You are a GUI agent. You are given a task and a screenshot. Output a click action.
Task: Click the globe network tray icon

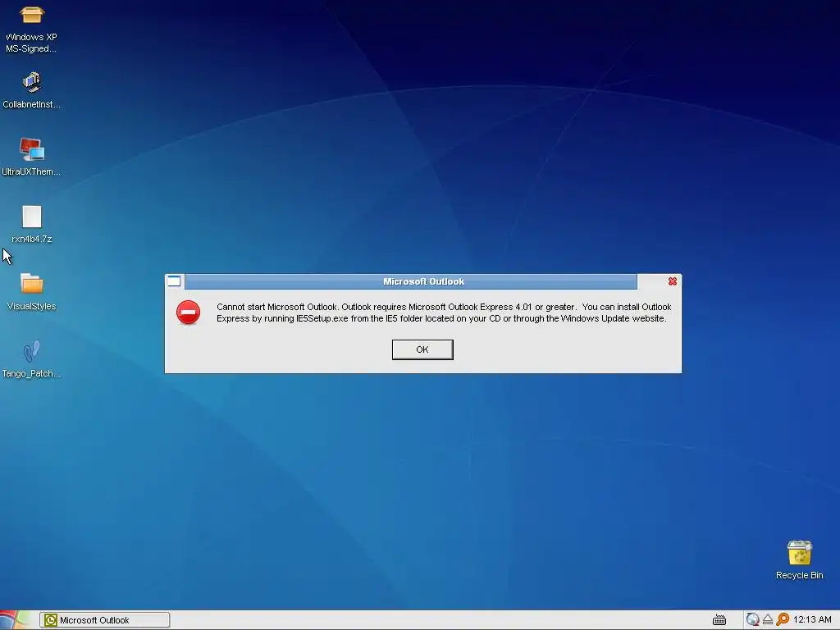click(753, 620)
